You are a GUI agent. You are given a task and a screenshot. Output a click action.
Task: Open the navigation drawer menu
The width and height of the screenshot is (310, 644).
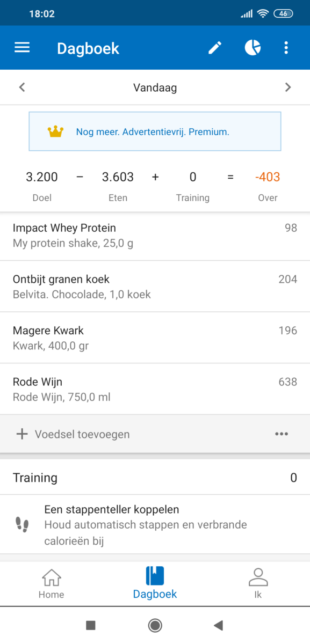21,47
